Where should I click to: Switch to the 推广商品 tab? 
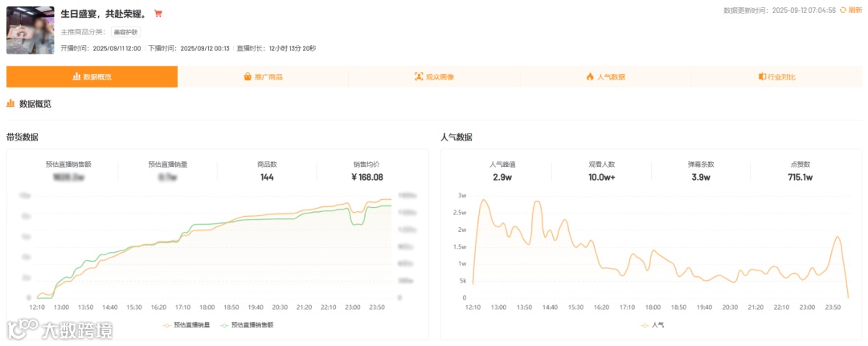263,77
